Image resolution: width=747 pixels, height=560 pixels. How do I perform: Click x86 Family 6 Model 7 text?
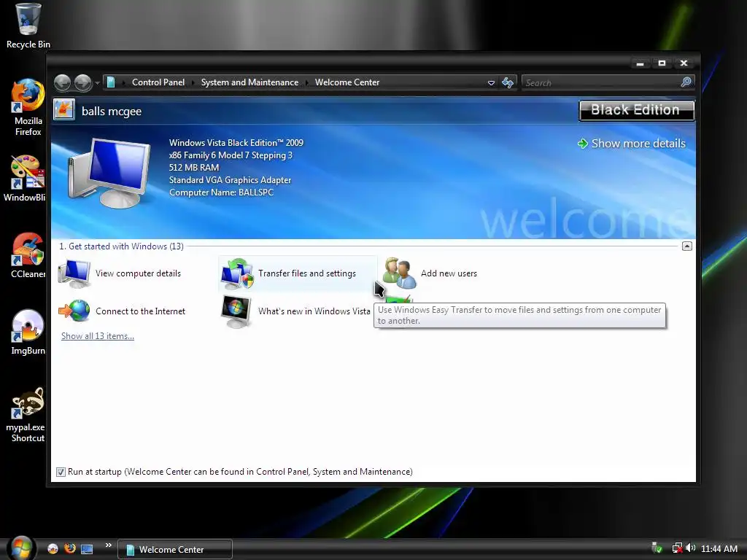pos(231,155)
